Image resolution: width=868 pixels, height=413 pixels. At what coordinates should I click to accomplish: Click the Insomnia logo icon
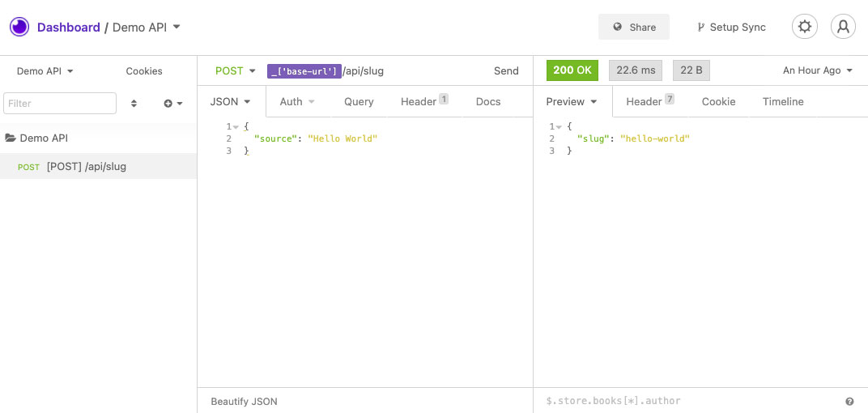click(19, 27)
